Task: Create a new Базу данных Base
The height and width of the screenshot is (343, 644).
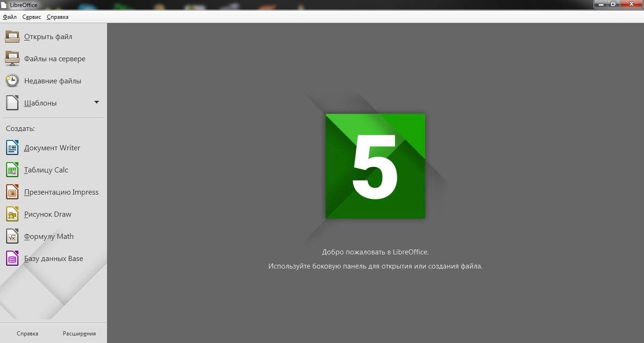Action: (54, 259)
